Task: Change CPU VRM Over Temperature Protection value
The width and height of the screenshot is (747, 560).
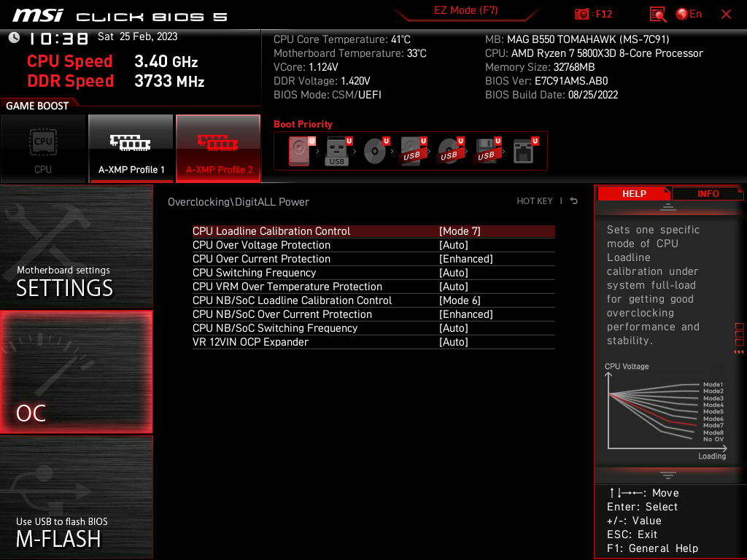Action: (454, 286)
